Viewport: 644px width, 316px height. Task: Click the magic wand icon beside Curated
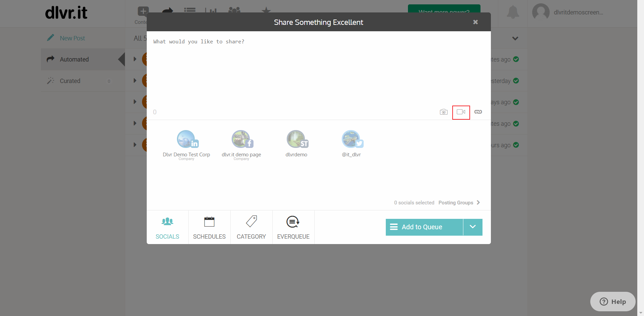click(x=51, y=81)
